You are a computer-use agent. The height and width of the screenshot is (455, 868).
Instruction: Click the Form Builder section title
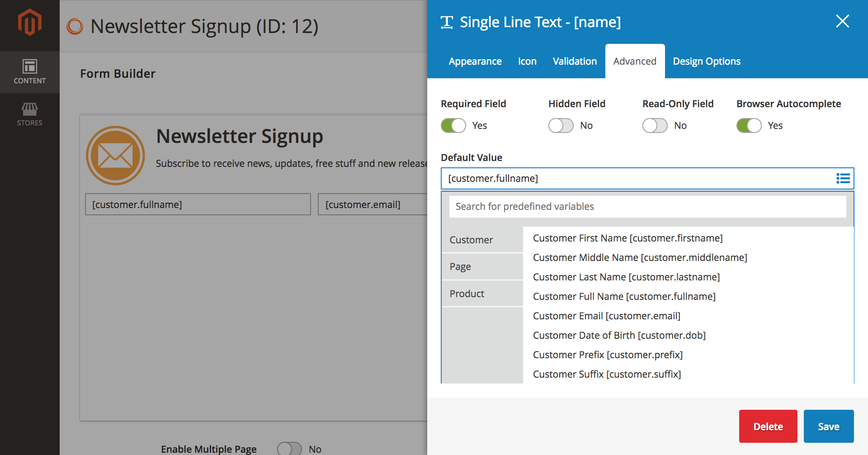tap(118, 74)
